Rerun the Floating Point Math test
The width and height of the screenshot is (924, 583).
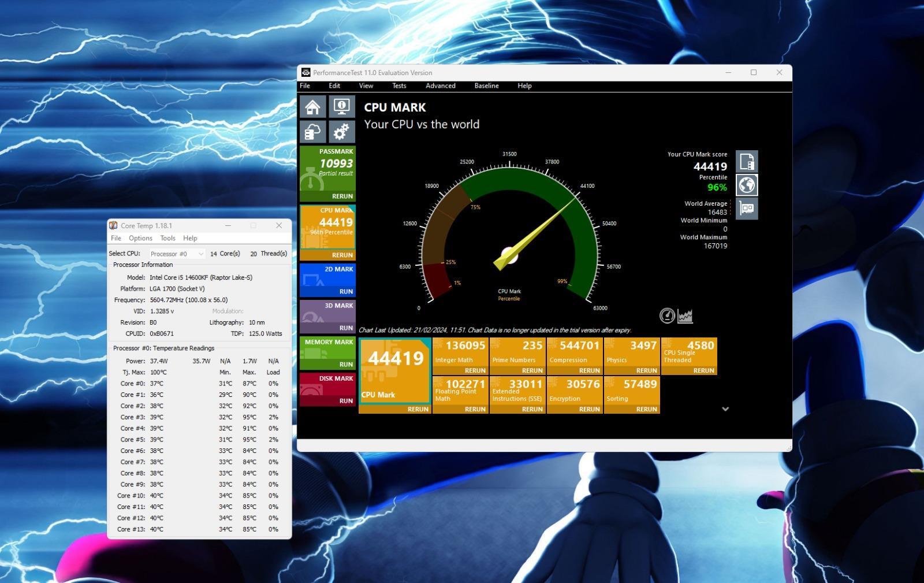pyautogui.click(x=475, y=409)
